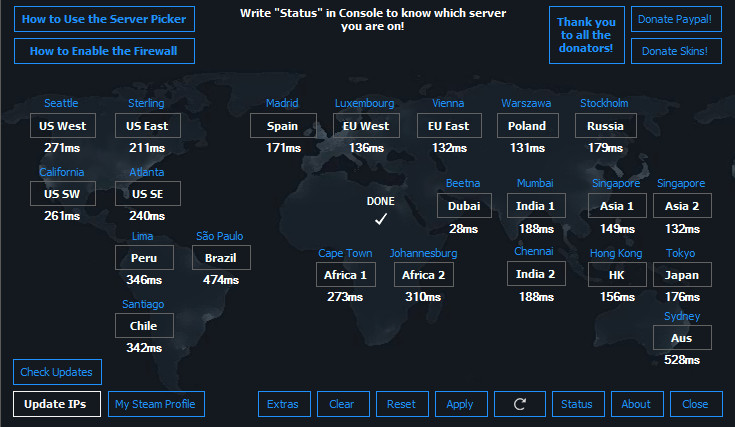Select the Poland server box

(528, 126)
